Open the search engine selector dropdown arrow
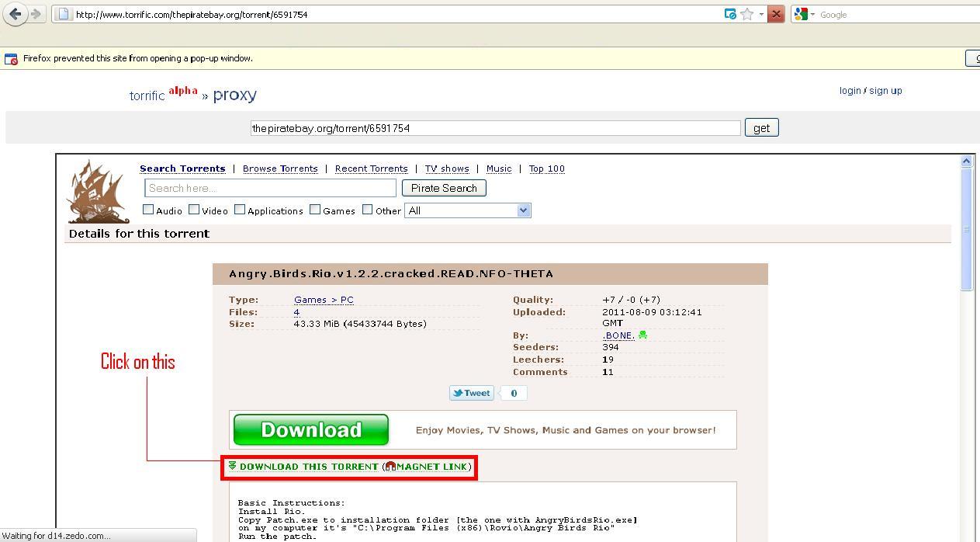 point(812,14)
